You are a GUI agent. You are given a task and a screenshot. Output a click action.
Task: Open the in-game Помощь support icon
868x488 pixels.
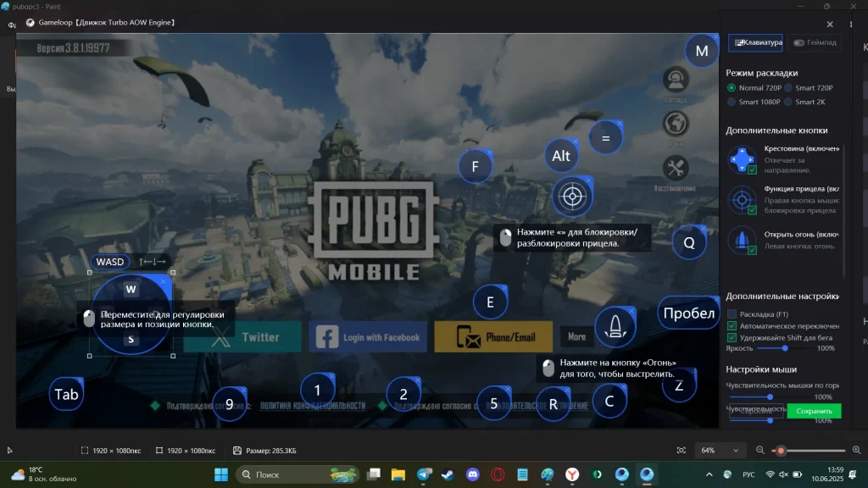[x=676, y=80]
